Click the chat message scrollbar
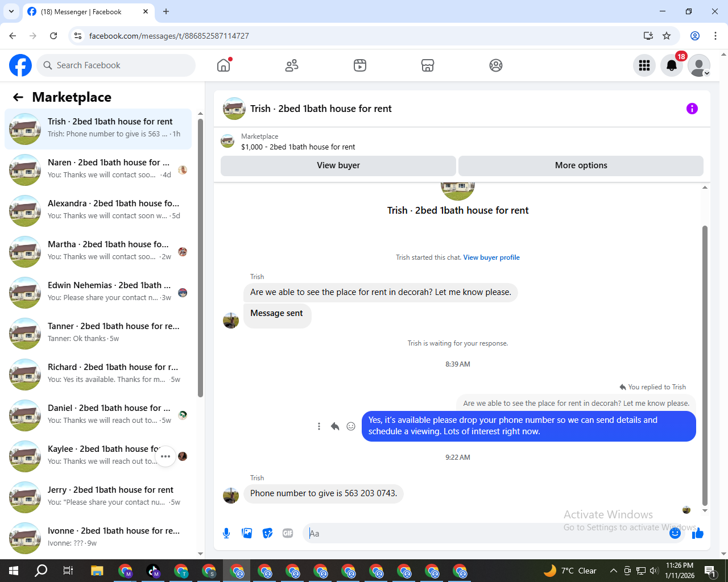The height and width of the screenshot is (582, 728). point(705,365)
